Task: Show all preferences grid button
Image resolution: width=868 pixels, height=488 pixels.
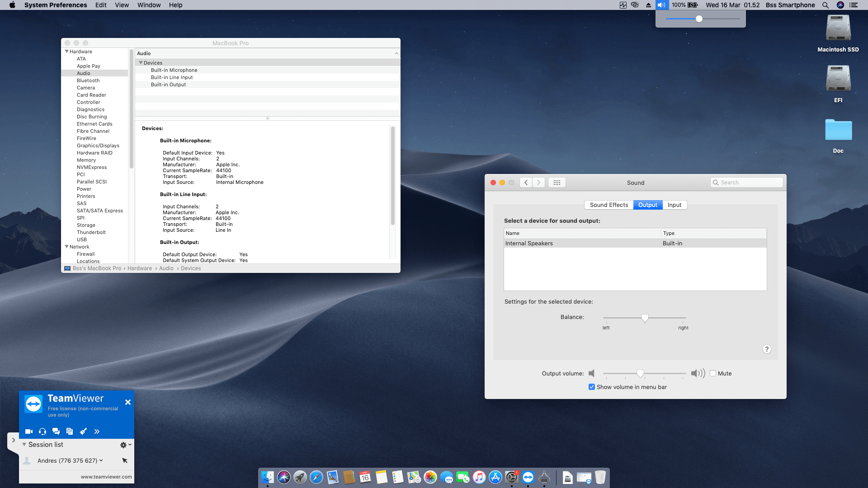Action: pos(557,183)
